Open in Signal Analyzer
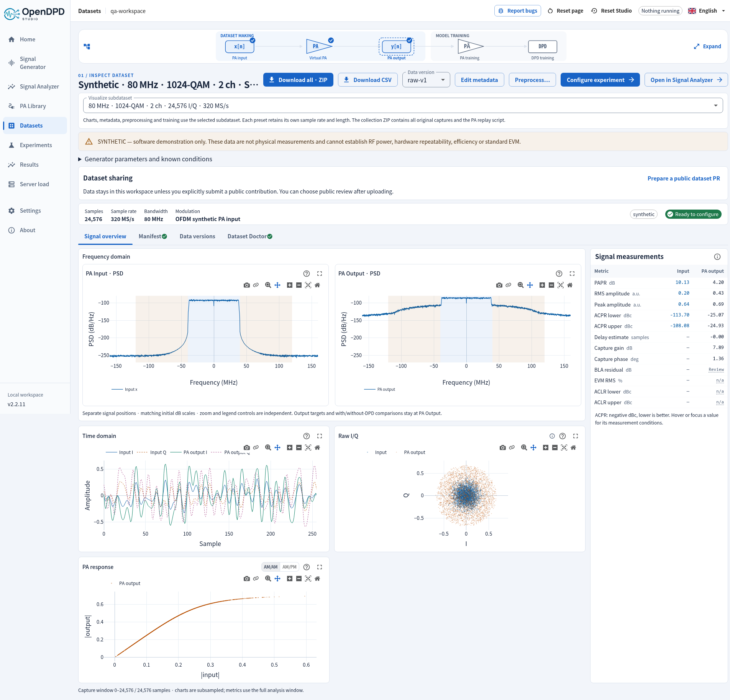 coord(686,80)
